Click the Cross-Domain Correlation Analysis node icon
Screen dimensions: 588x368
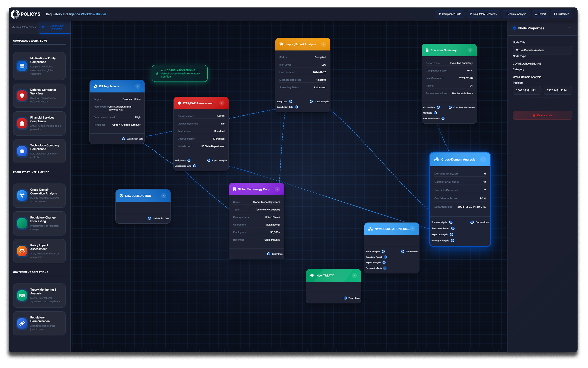point(22,195)
